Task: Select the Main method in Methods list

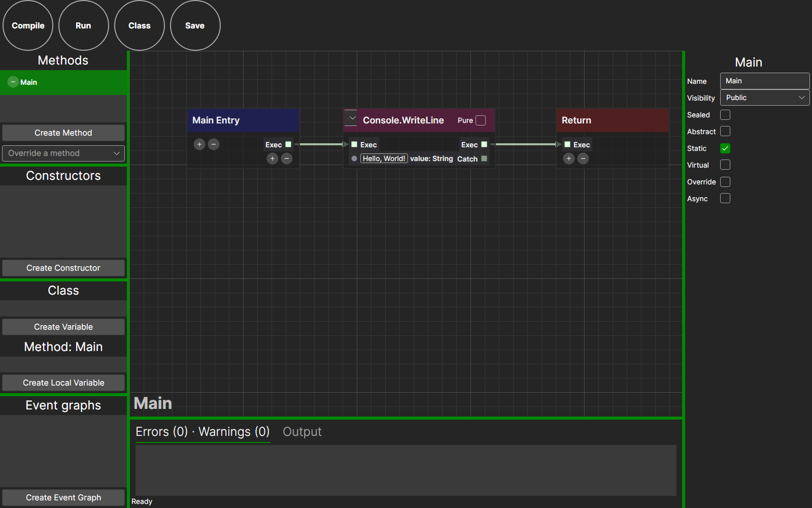Action: [63, 82]
